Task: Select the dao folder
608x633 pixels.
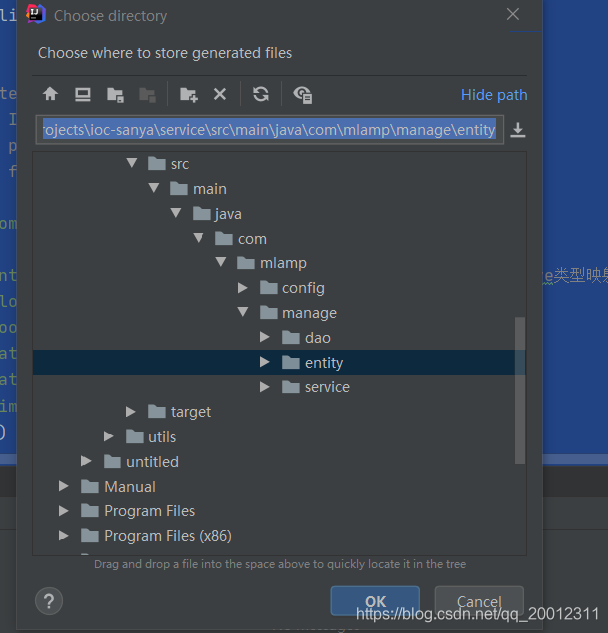Action: pos(306,338)
